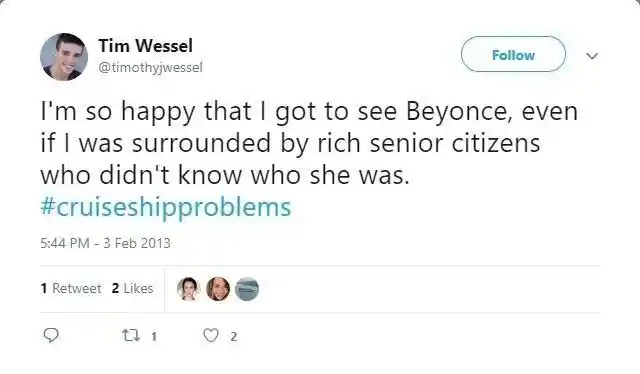
Task: Expand the tweet options chevron menu
Action: click(592, 56)
